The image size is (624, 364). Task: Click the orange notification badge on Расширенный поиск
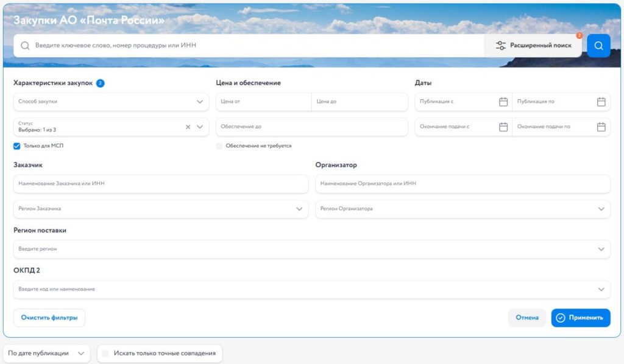pyautogui.click(x=579, y=35)
